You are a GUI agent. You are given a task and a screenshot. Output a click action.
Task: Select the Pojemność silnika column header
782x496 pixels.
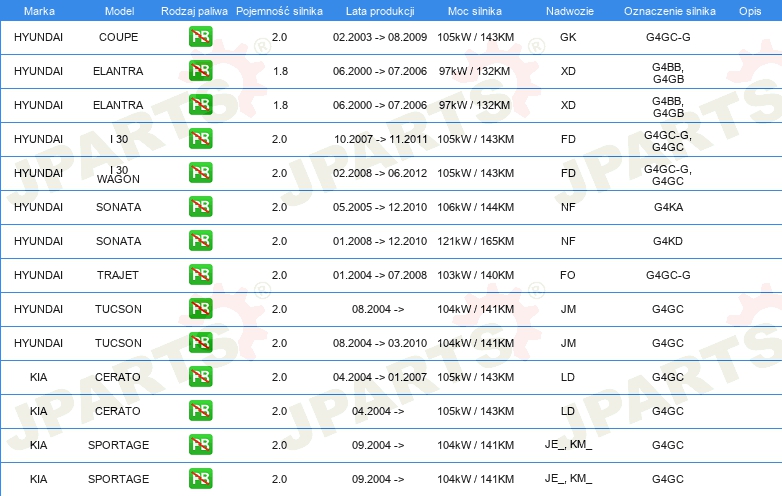pyautogui.click(x=279, y=10)
